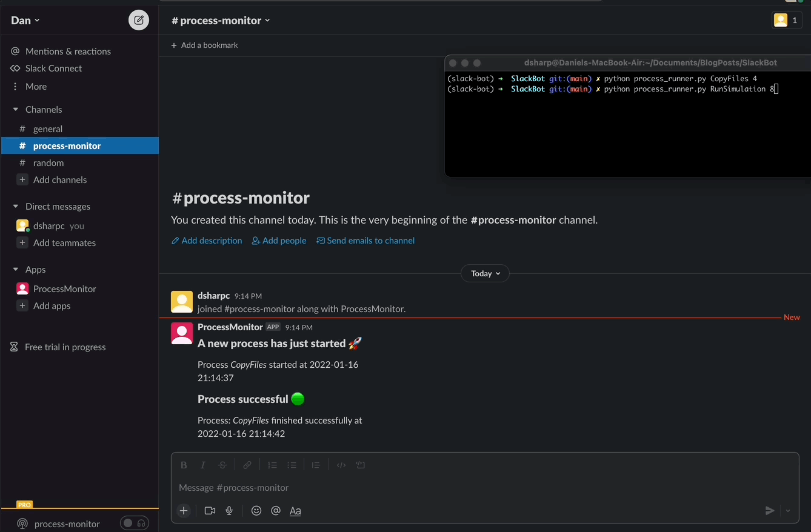Collapse the Apps section
The image size is (811, 532).
pyautogui.click(x=16, y=270)
